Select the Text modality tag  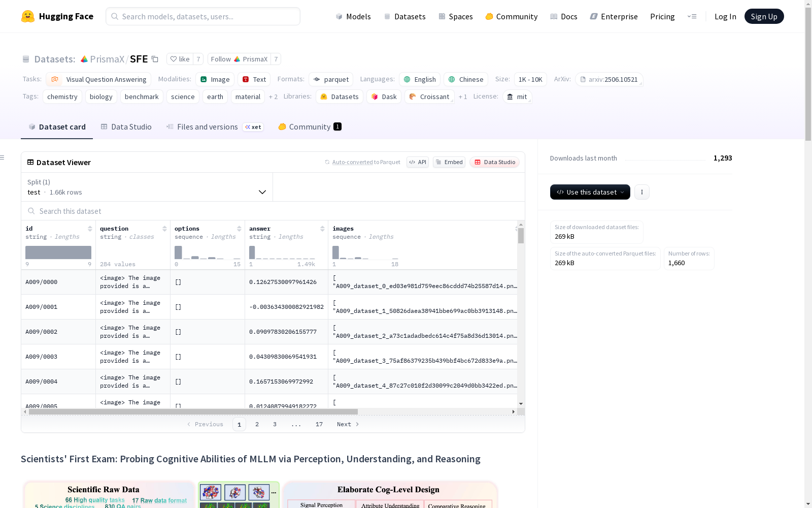coord(254,79)
